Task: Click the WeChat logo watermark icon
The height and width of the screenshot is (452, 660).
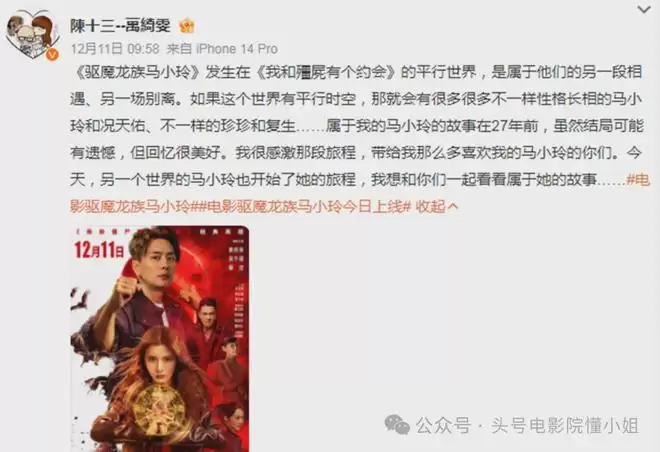Action: pos(397,425)
